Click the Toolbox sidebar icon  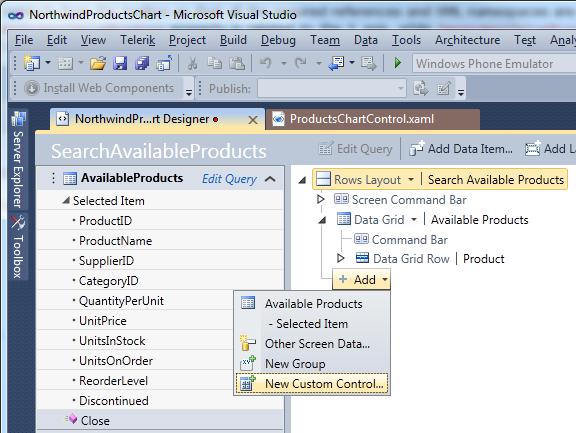click(x=18, y=222)
